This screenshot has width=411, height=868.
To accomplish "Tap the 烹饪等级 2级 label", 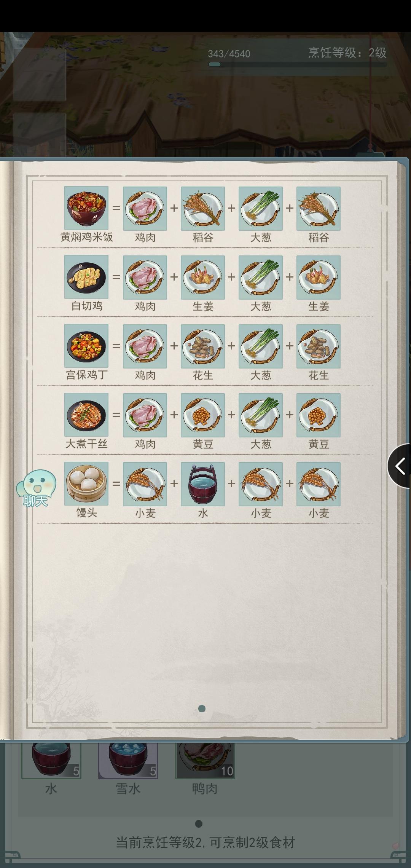I will point(347,53).
